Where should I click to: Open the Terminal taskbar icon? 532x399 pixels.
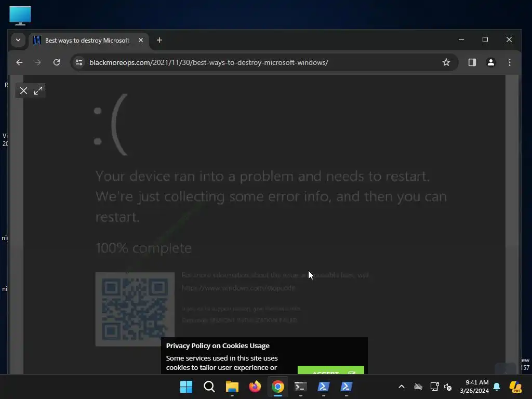pos(301,387)
